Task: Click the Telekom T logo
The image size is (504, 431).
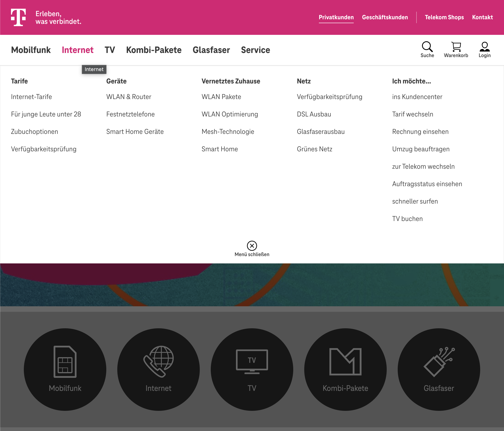Action: [x=18, y=17]
